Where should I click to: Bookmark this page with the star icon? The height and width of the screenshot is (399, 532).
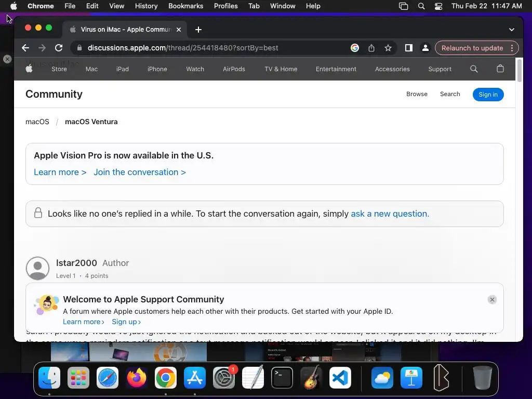tap(388, 48)
